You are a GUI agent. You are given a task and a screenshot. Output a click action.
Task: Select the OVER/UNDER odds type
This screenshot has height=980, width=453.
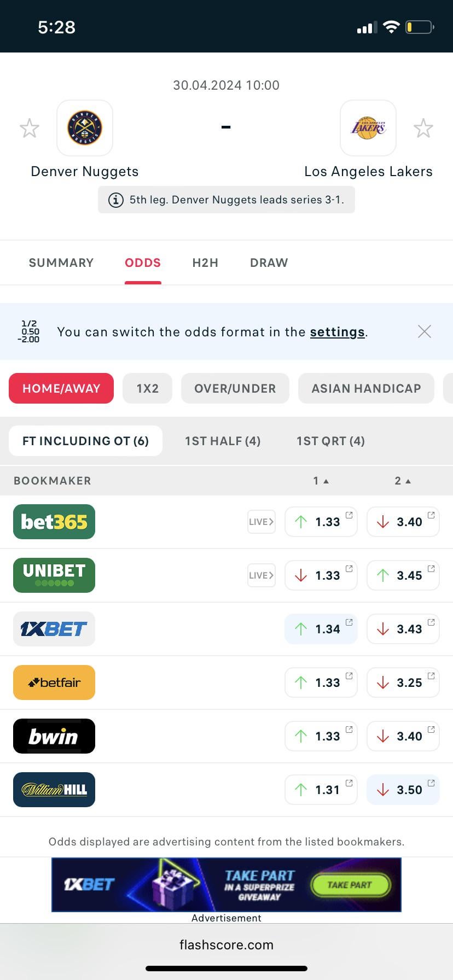click(x=235, y=388)
